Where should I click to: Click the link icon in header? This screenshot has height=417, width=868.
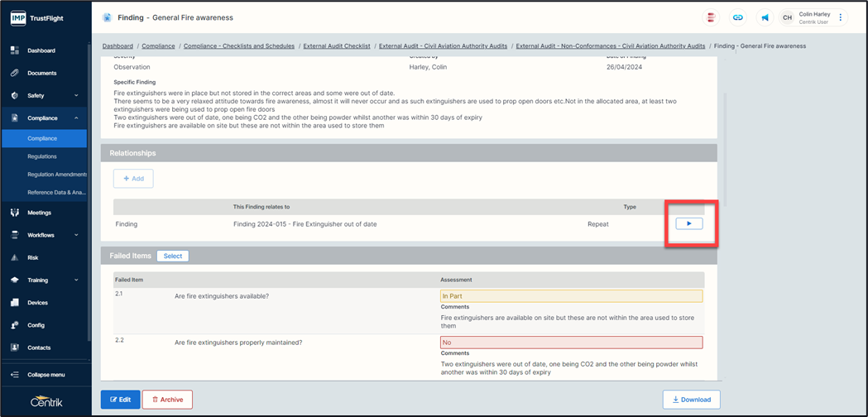coord(738,17)
